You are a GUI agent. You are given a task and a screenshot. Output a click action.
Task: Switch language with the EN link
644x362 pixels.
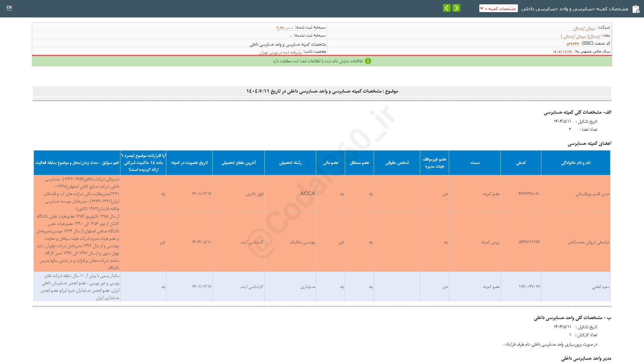(x=9, y=7)
